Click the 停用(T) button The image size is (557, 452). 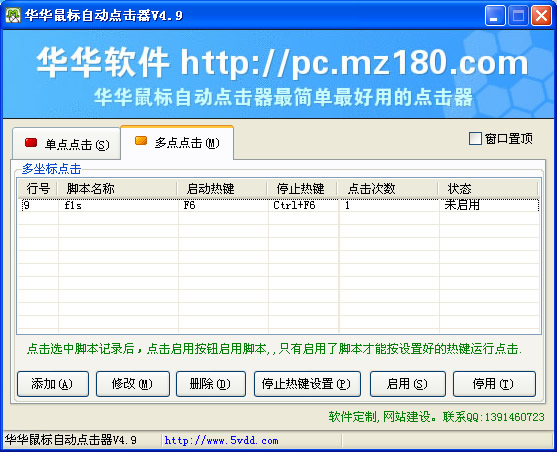(x=494, y=384)
